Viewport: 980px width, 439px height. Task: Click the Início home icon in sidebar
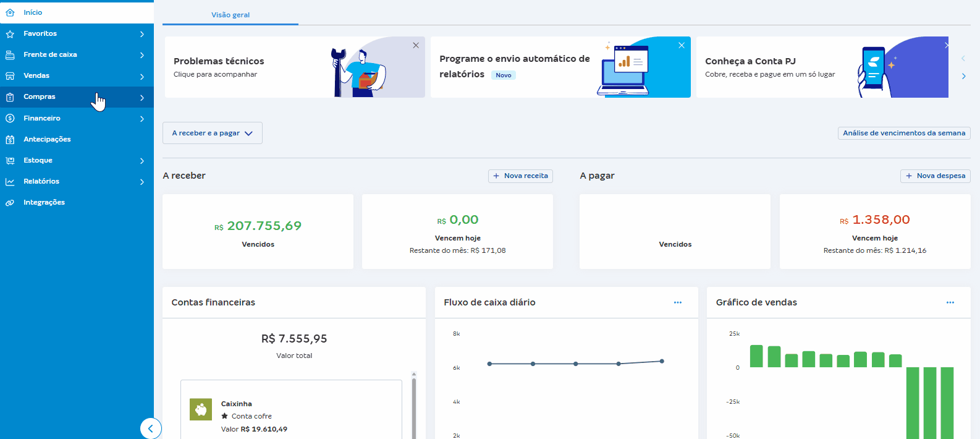coord(10,12)
